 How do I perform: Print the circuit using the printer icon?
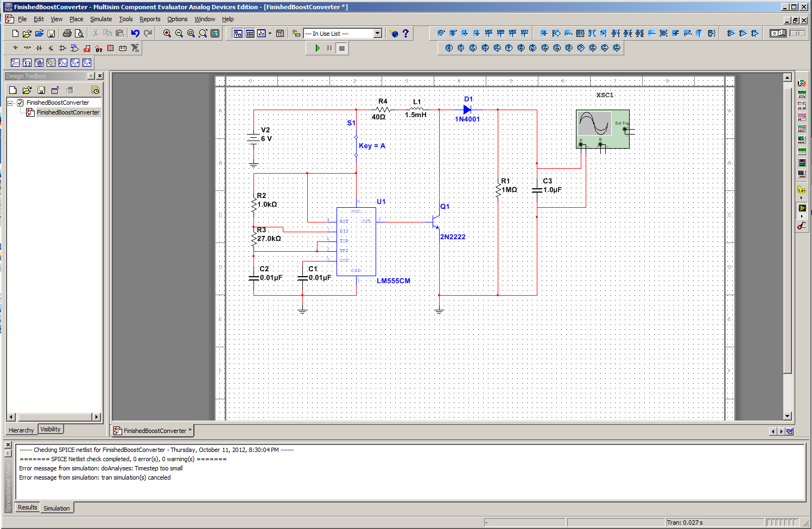[x=67, y=33]
